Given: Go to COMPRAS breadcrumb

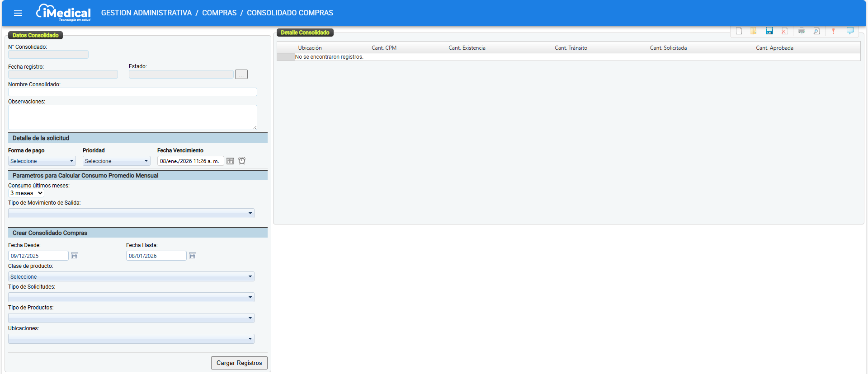Looking at the screenshot, I should pyautogui.click(x=219, y=13).
